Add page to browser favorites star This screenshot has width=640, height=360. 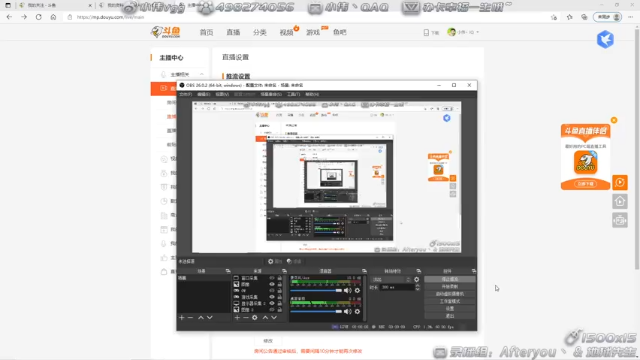[553, 17]
